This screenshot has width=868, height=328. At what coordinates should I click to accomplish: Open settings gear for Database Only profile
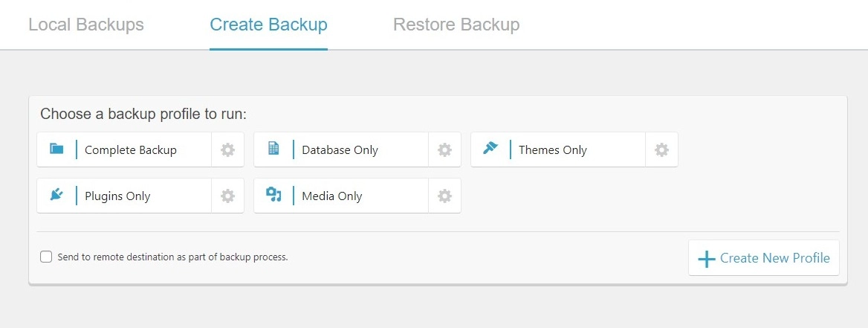444,149
